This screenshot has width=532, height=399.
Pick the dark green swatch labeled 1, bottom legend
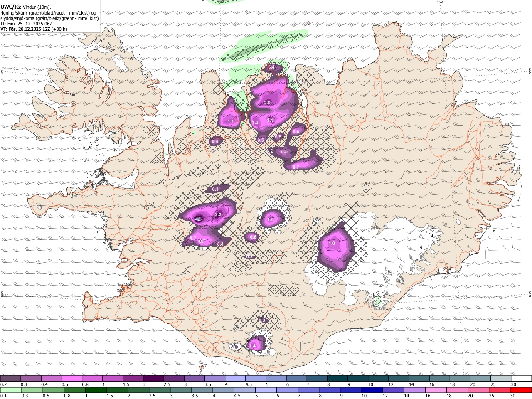pos(96,390)
